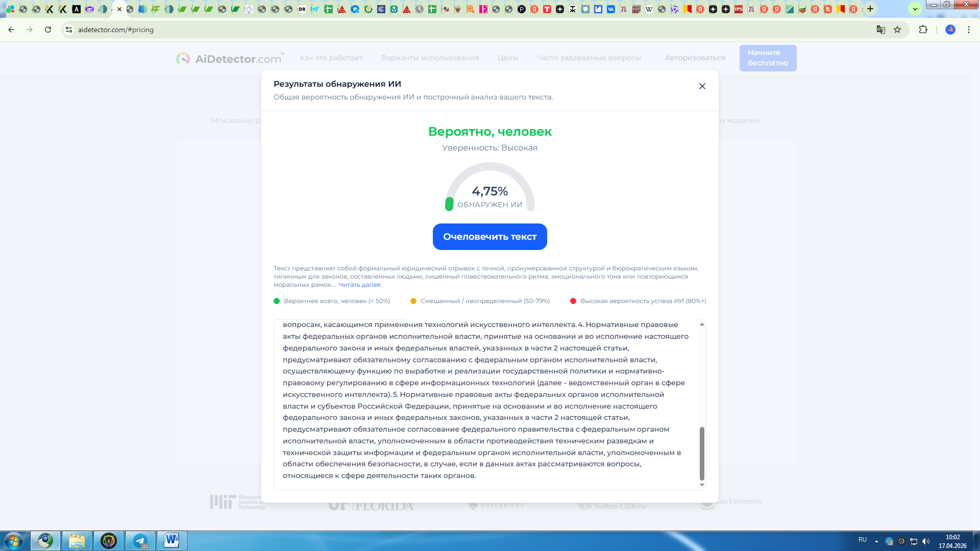Switch to the black circle P favicon tab
This screenshot has height=551, width=980.
tap(522, 9)
